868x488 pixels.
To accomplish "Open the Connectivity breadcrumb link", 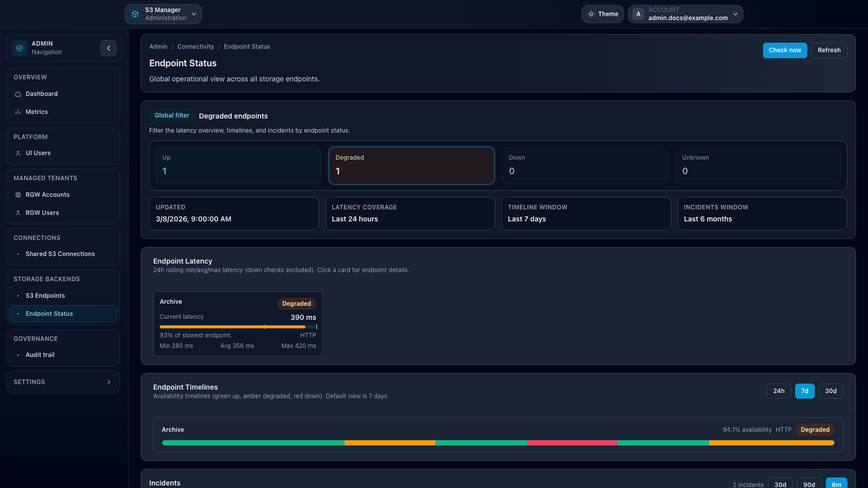I will pyautogui.click(x=195, y=46).
